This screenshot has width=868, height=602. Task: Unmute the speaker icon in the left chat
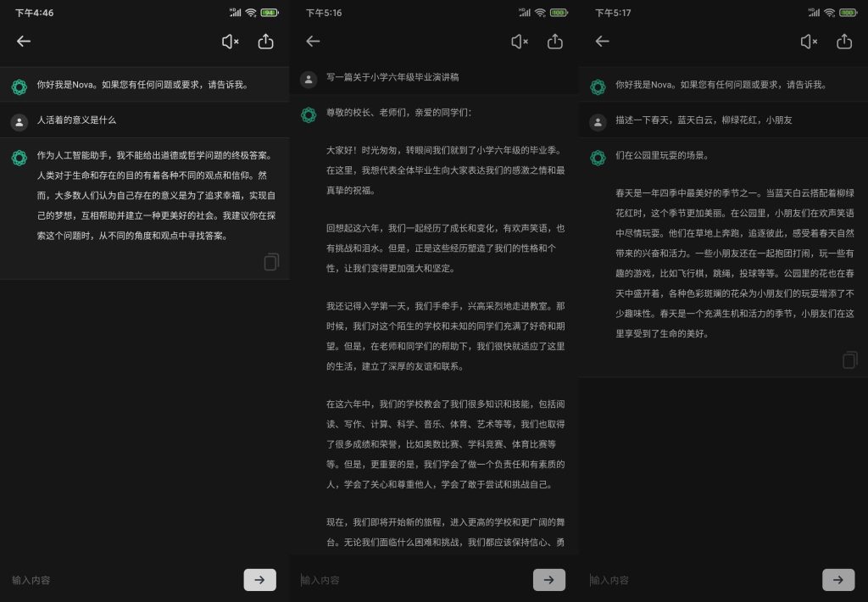point(230,41)
